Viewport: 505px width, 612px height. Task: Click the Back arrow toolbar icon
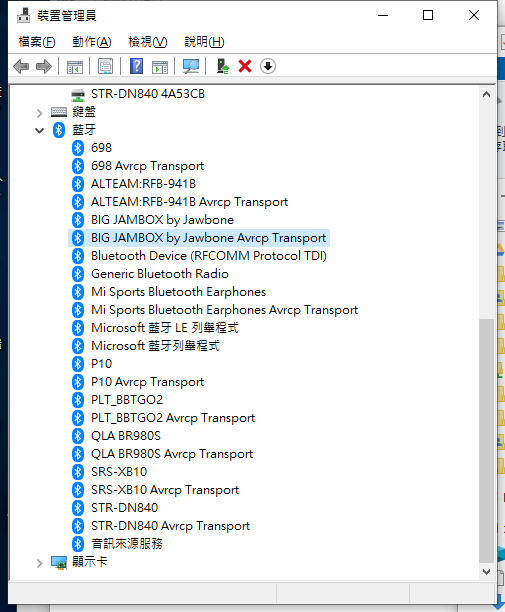coord(21,66)
